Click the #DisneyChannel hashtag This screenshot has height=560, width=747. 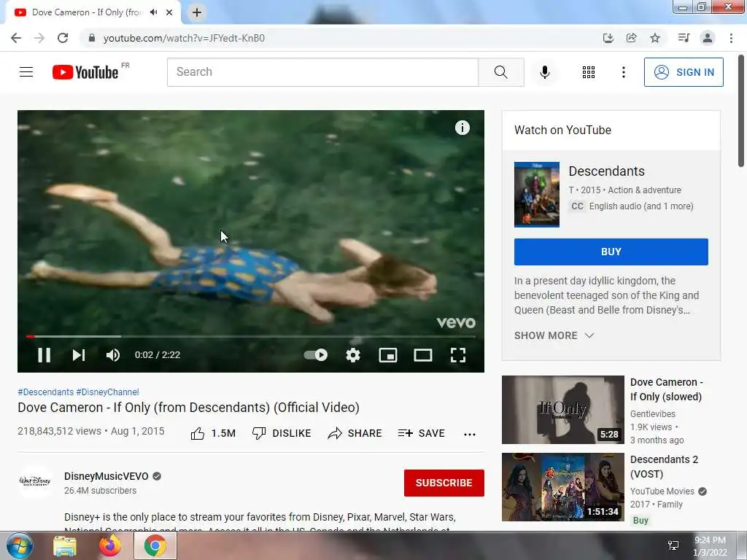(108, 392)
